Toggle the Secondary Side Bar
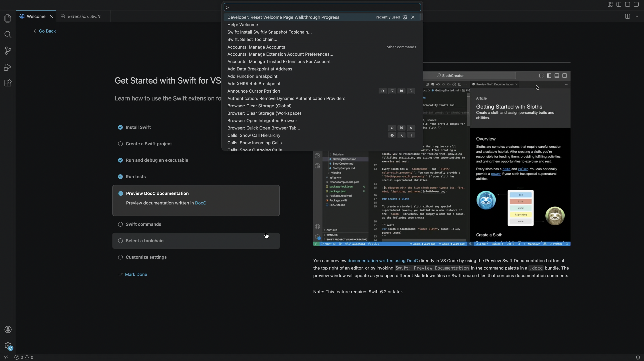The image size is (644, 361). pos(636,4)
